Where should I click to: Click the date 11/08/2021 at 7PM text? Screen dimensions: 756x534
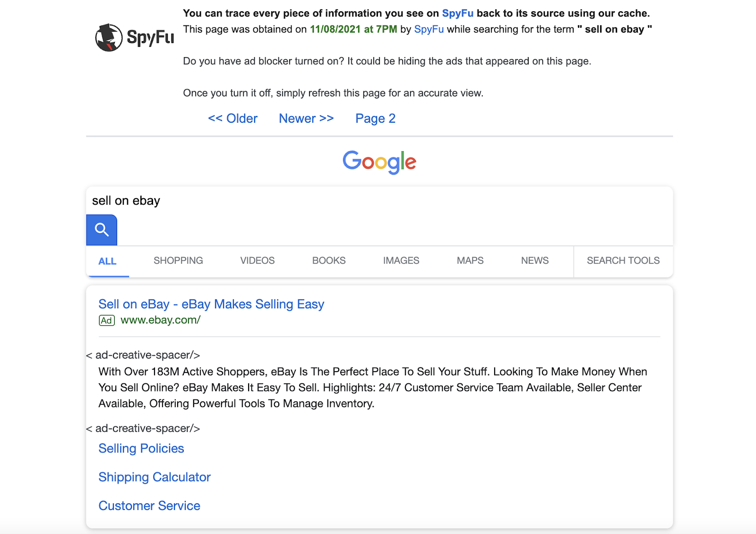(353, 29)
